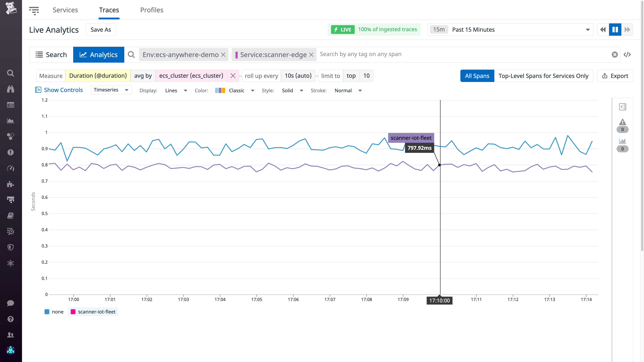Switch to Top-Level Spans for Services Only
This screenshot has height=362, width=644.
(544, 76)
